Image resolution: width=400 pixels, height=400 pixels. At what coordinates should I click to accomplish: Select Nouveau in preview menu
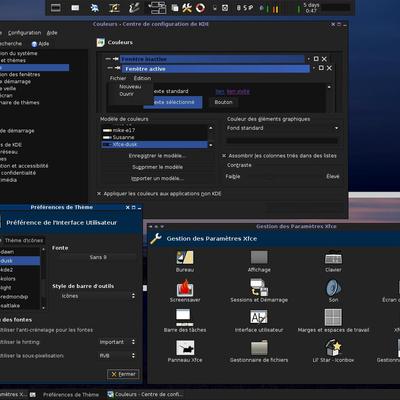(x=130, y=87)
